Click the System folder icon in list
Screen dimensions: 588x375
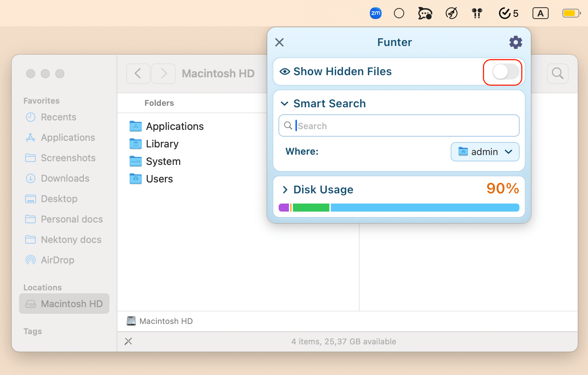136,161
